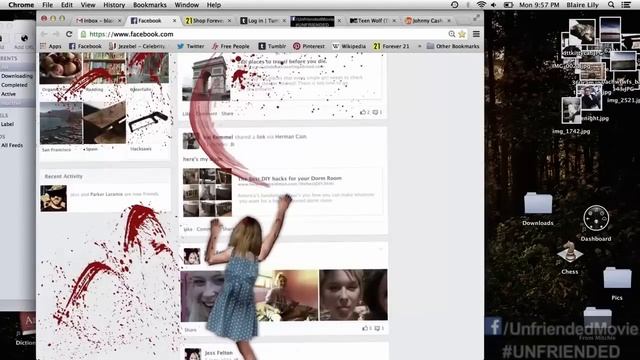Click the Wi-Fi status icon
640x360 pixels.
[481, 5]
